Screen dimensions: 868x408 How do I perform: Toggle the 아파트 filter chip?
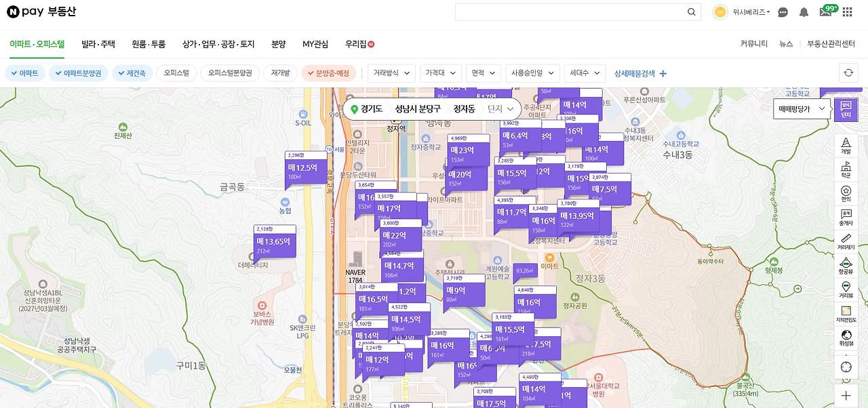25,73
